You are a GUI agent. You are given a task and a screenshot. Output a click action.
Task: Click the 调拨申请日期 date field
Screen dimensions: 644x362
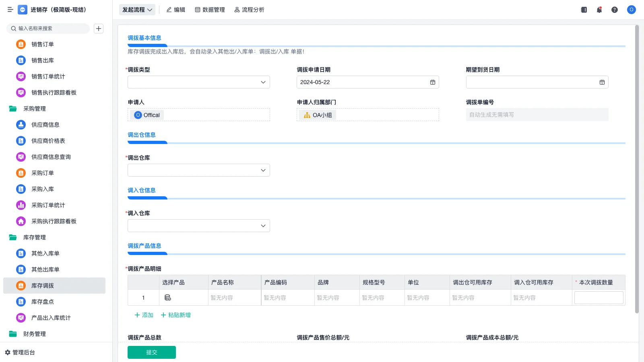point(368,82)
